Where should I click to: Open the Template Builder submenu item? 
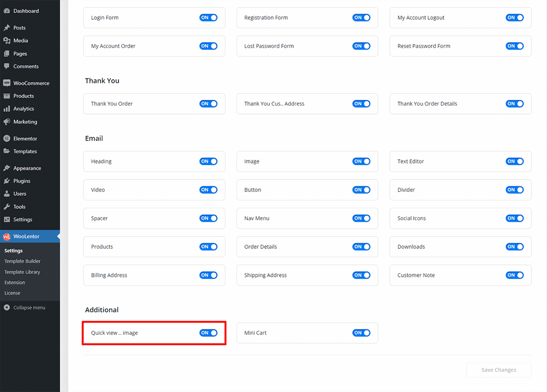(x=22, y=261)
